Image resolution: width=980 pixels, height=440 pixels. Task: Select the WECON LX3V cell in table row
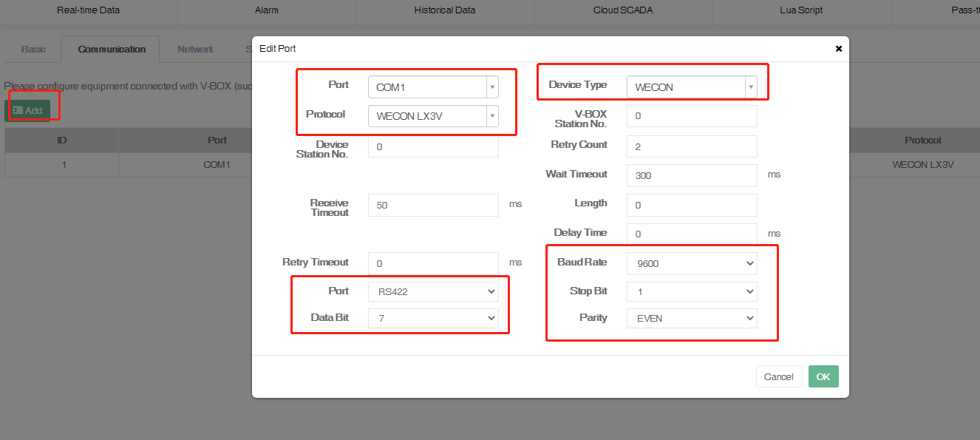(x=923, y=165)
